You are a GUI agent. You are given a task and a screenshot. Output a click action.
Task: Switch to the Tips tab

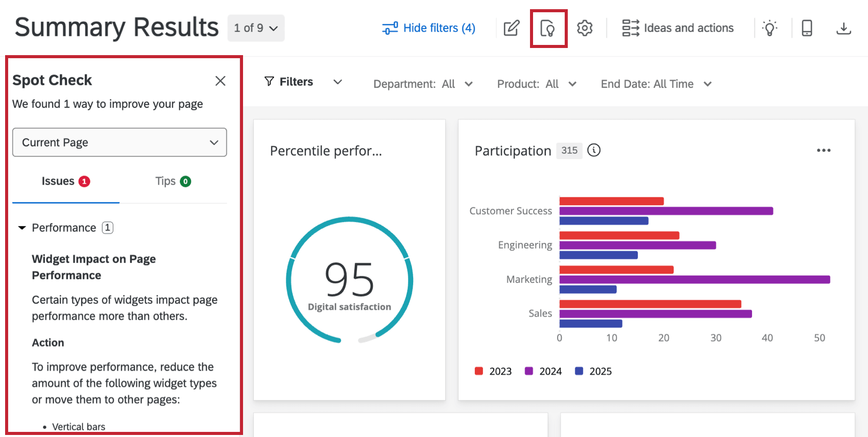(173, 181)
